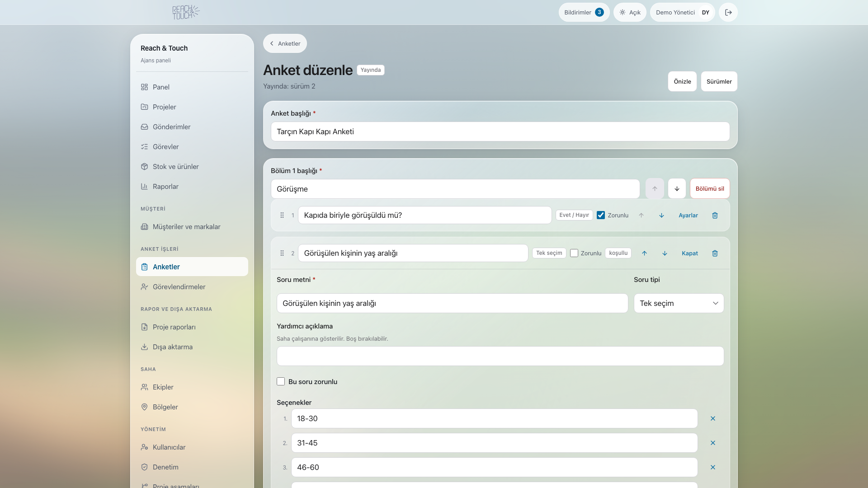Collapse question 2 via Kapat

point(690,253)
